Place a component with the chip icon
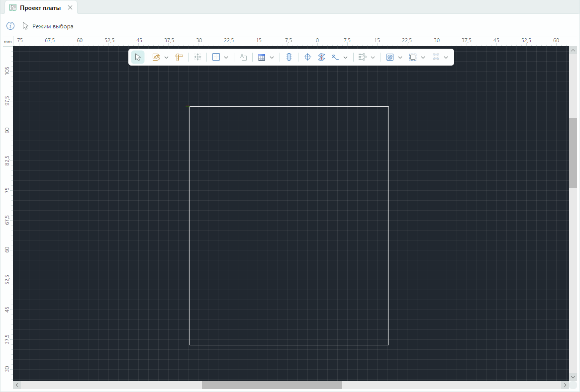The image size is (580, 392). pyautogui.click(x=289, y=57)
